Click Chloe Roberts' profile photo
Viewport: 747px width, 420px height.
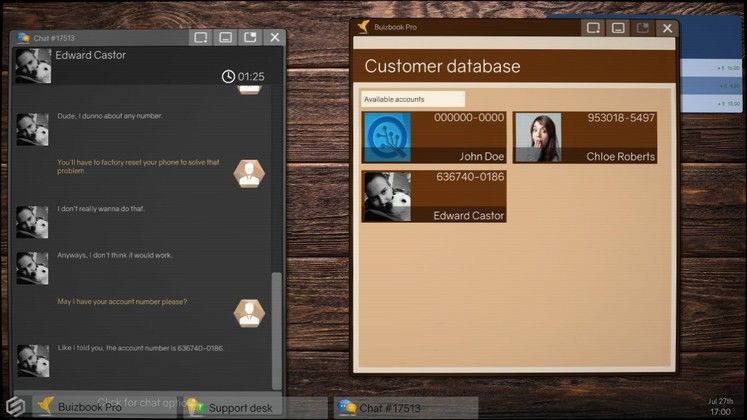537,137
